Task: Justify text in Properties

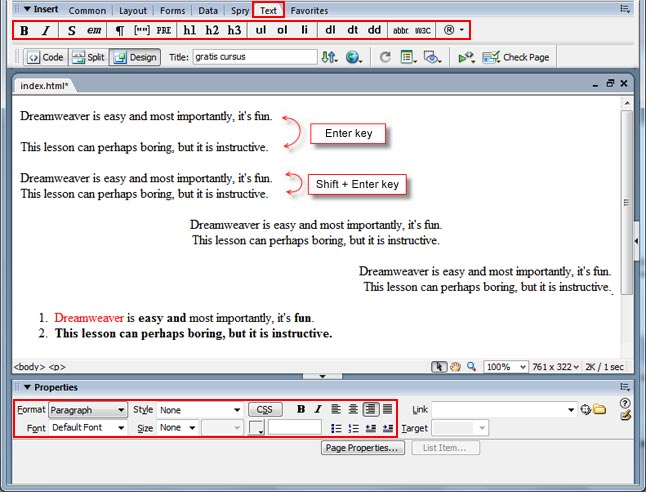Action: (388, 409)
